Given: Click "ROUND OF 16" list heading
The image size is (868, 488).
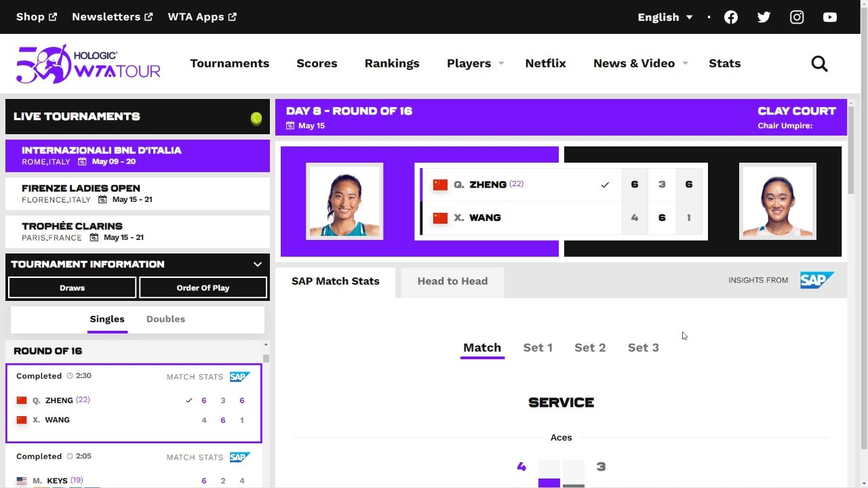Looking at the screenshot, I should (x=48, y=351).
